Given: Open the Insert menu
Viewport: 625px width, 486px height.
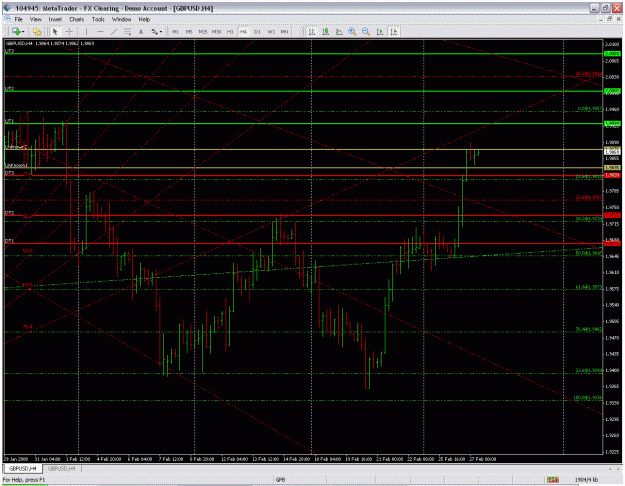Looking at the screenshot, I should (55, 19).
